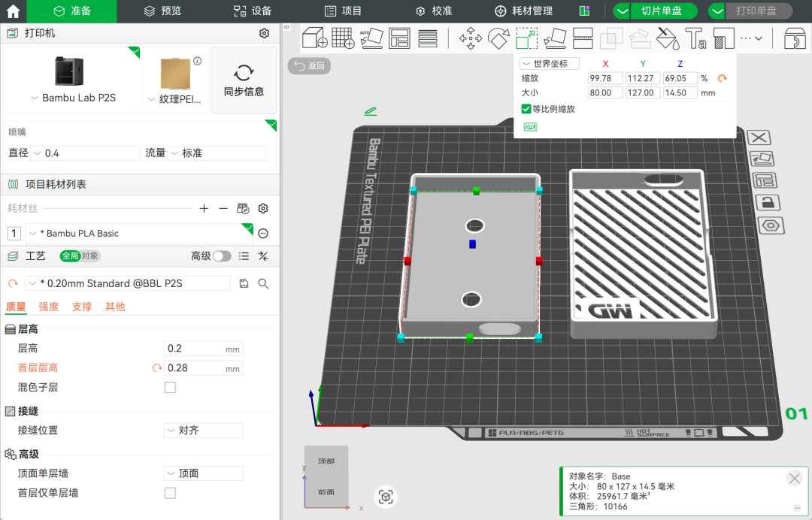Click the Sync info button
Screen dimensions: 812x520
tap(244, 80)
